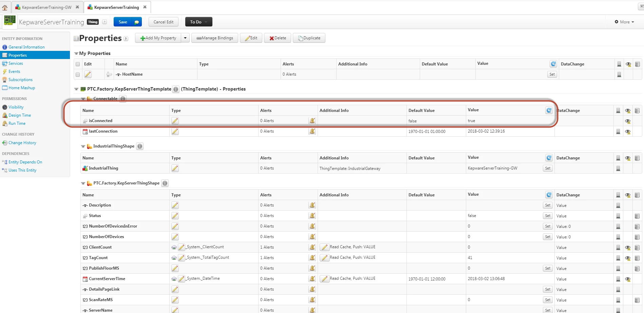The image size is (644, 313).
Task: Open alerts bell for lastConnection
Action: tap(312, 131)
